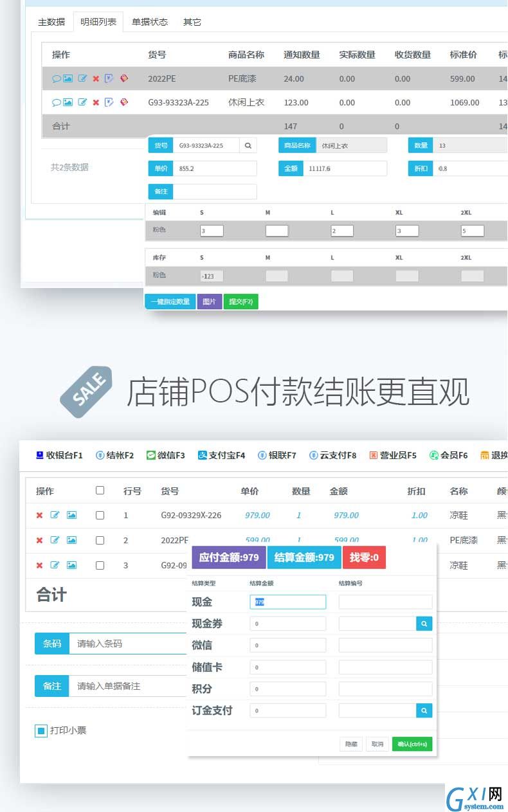Click the purple 图片 button

[x=210, y=302]
